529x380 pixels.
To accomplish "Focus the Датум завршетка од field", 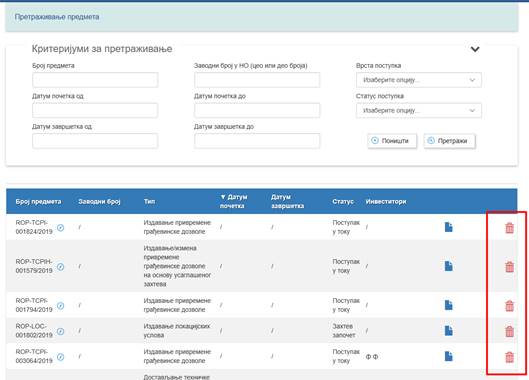I will (x=95, y=141).
